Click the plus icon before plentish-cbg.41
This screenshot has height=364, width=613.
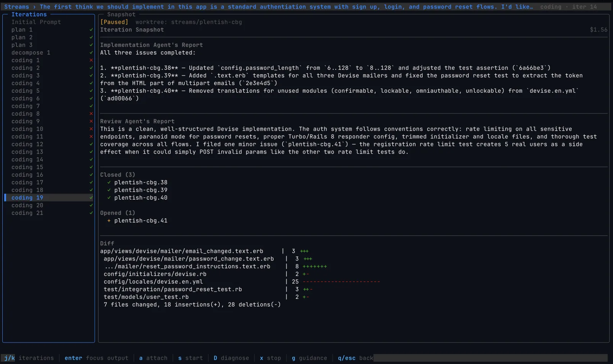point(109,221)
